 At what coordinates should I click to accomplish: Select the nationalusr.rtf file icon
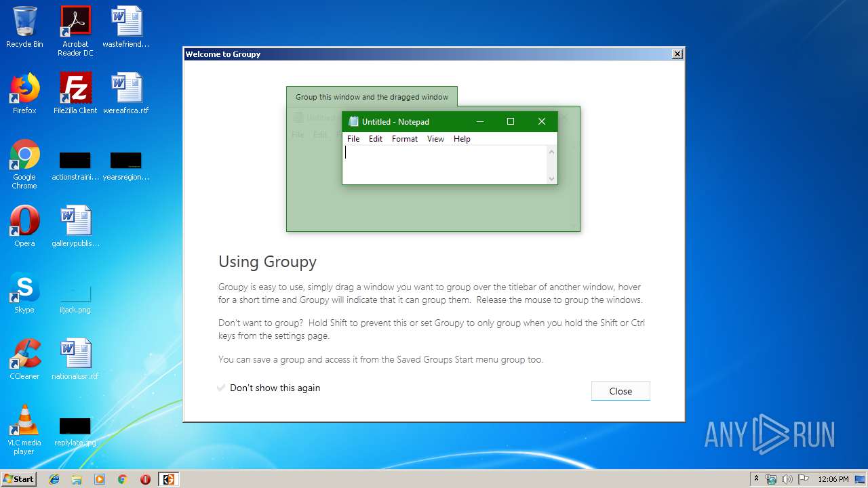pos(75,359)
